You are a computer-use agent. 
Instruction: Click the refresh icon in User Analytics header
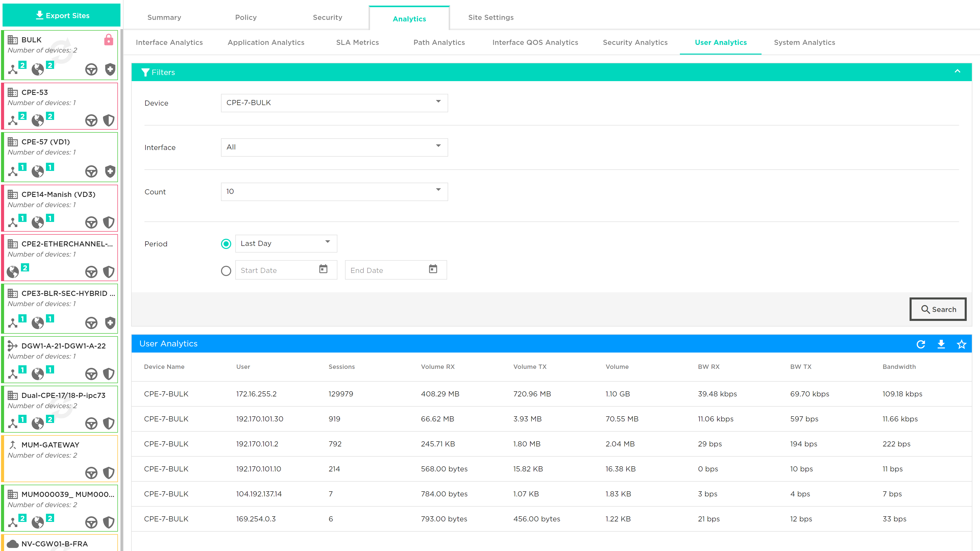(921, 344)
